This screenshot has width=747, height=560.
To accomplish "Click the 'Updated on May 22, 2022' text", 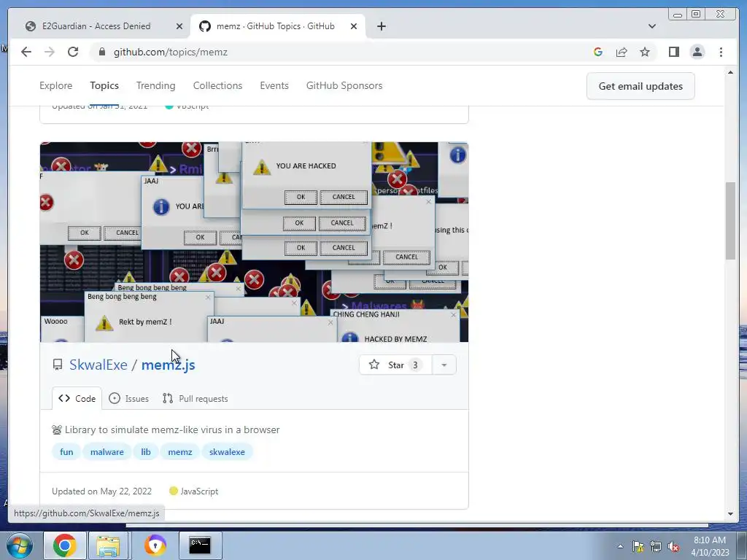I will pyautogui.click(x=101, y=491).
